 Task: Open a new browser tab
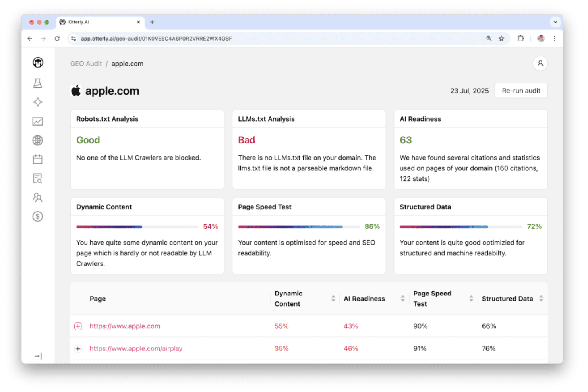click(x=152, y=22)
